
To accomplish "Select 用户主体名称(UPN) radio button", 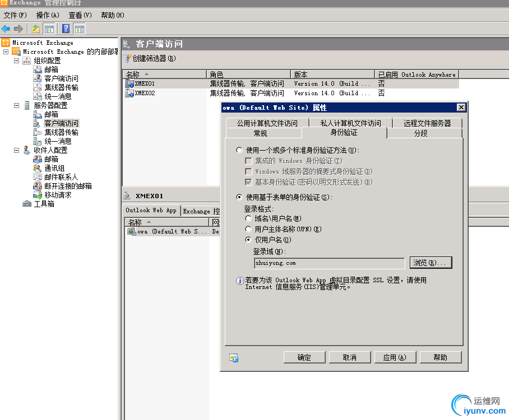I will click(x=248, y=229).
